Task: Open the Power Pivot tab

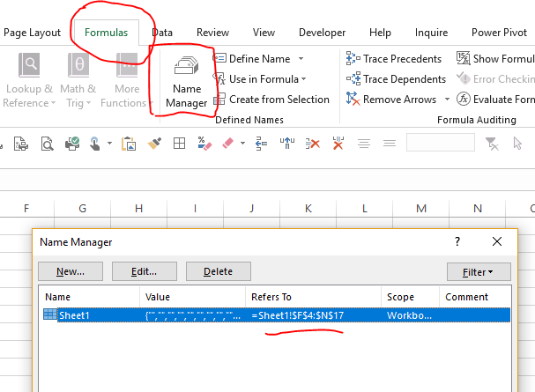Action: point(499,33)
